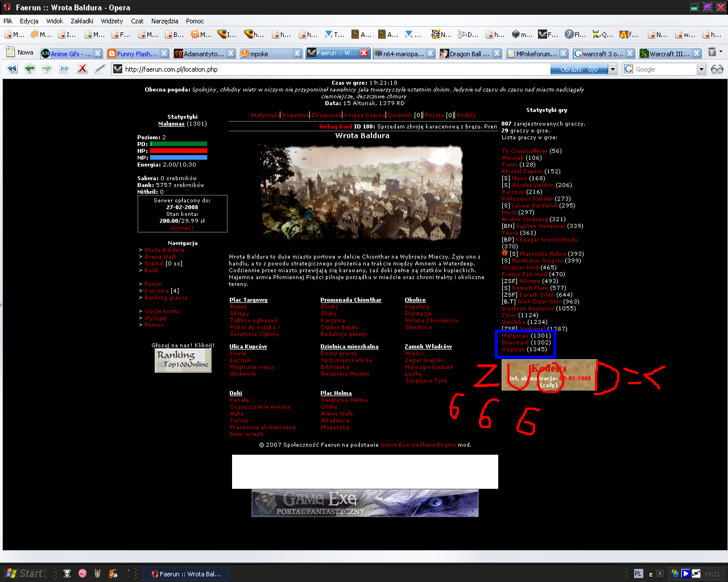This screenshot has width=728, height=582.
Task: Open the 'Q...' bookmark with green creature icon
Action: pos(602,35)
